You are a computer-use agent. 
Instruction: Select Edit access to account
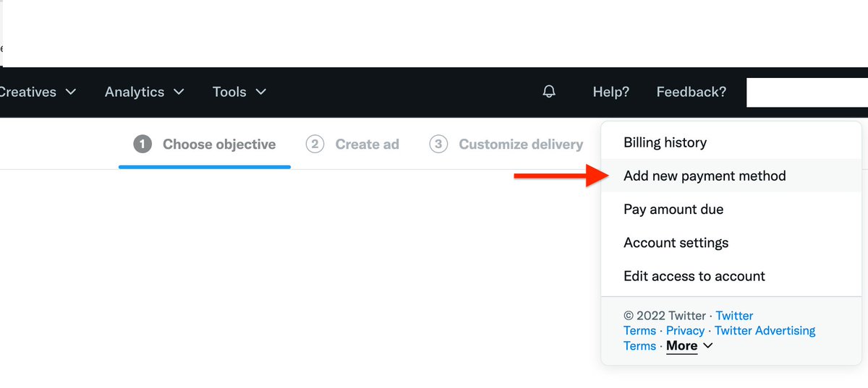coord(731,276)
